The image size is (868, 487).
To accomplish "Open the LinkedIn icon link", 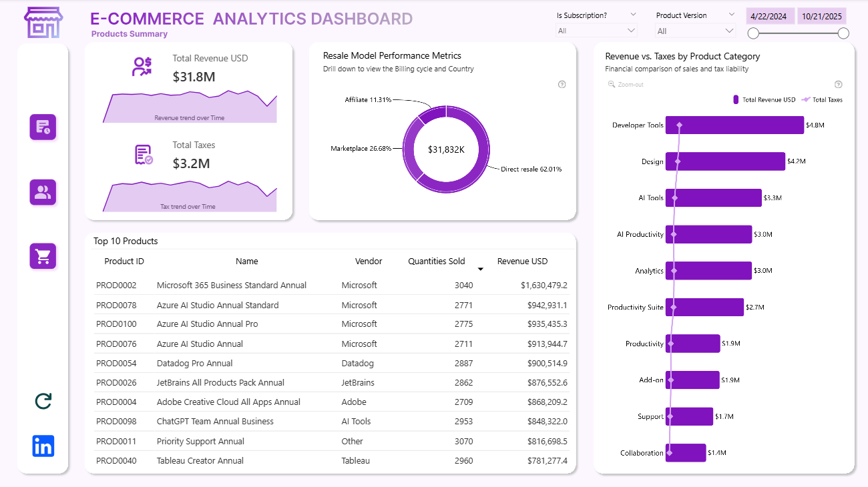I will pyautogui.click(x=43, y=446).
